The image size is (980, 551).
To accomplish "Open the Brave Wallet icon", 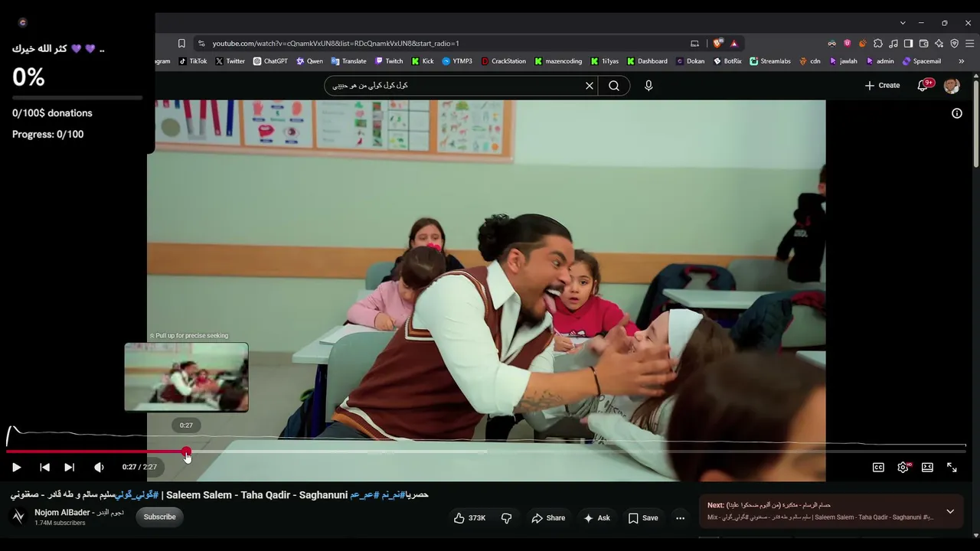I will pos(923,44).
